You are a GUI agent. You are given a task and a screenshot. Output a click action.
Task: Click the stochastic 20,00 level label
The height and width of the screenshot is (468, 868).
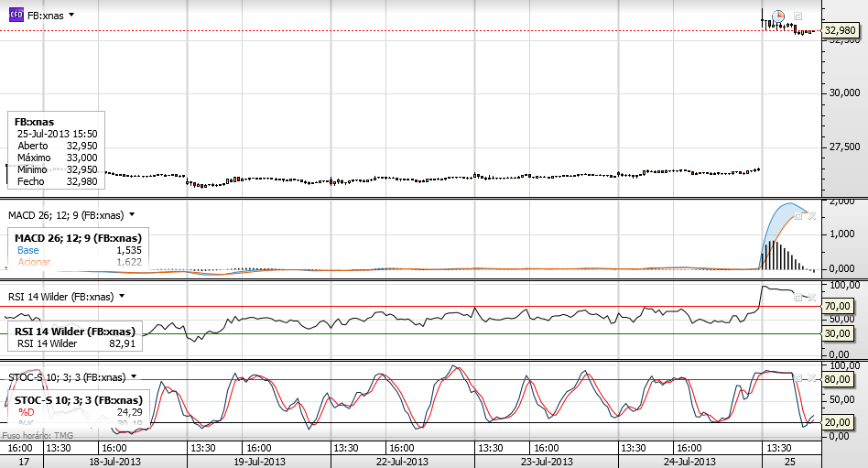click(837, 422)
